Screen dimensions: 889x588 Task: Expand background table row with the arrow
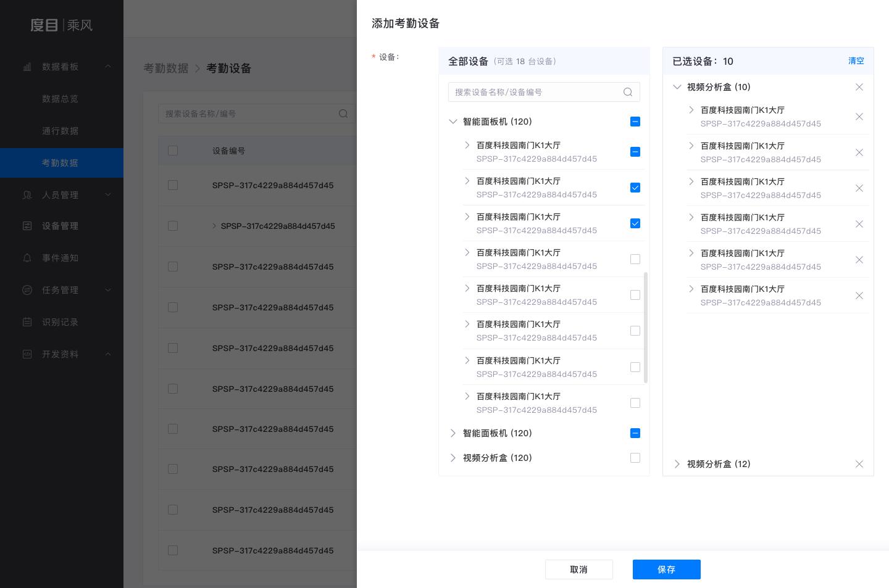[214, 226]
